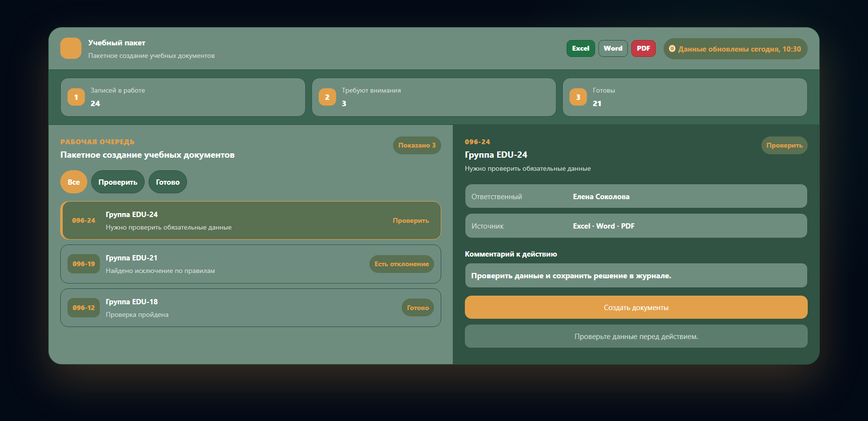Click the orange status dot in update pill

tap(672, 49)
